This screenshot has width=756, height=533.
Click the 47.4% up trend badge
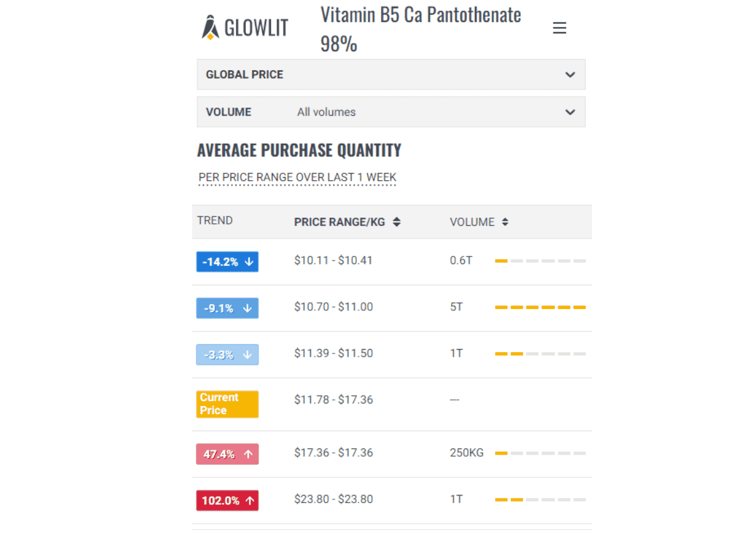pyautogui.click(x=227, y=454)
